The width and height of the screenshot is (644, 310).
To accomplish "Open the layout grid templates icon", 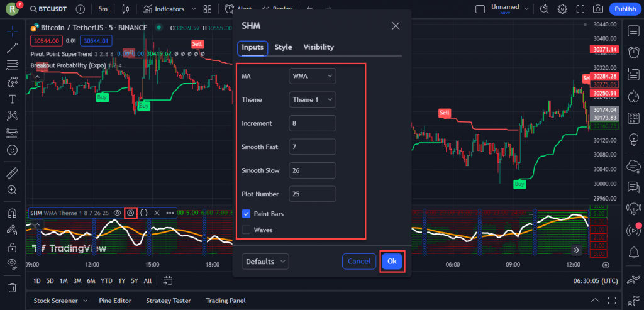I will [x=208, y=9].
